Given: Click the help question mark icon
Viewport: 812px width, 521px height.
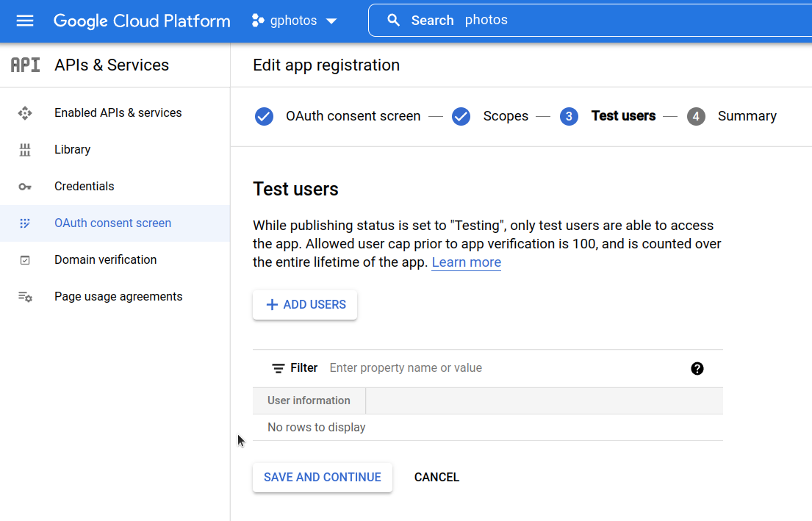Looking at the screenshot, I should (697, 368).
